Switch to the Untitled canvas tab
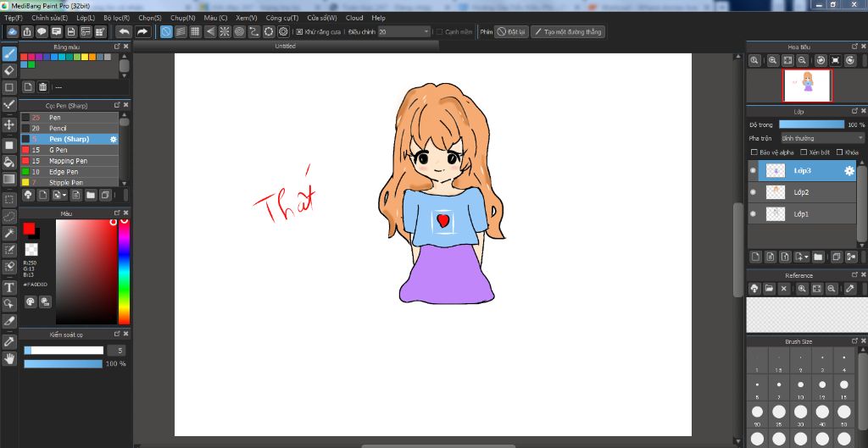 tap(286, 46)
